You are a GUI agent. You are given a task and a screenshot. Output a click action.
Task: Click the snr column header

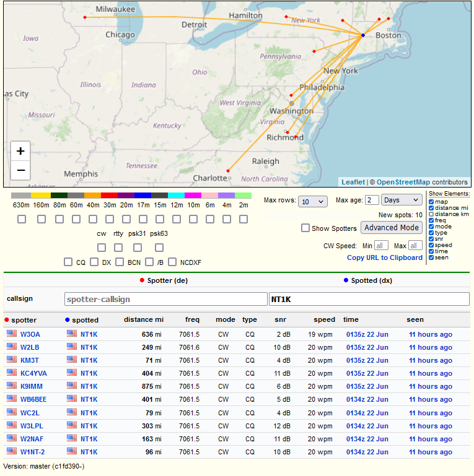click(x=281, y=319)
